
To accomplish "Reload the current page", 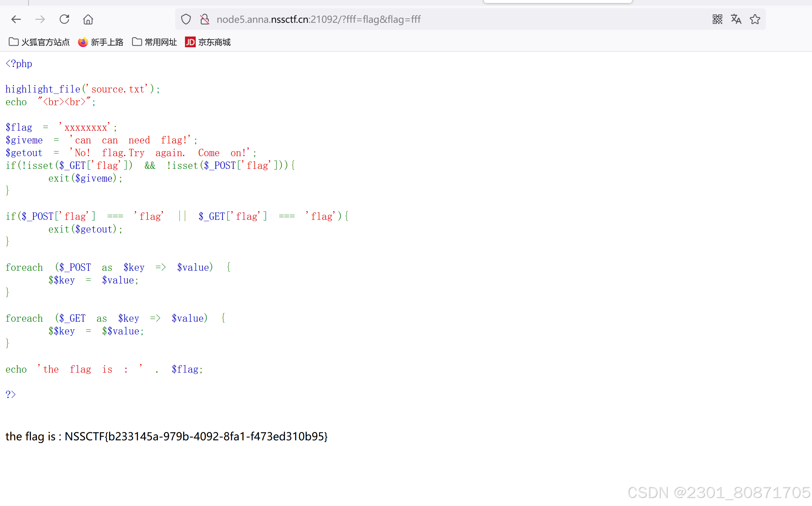I will (64, 19).
